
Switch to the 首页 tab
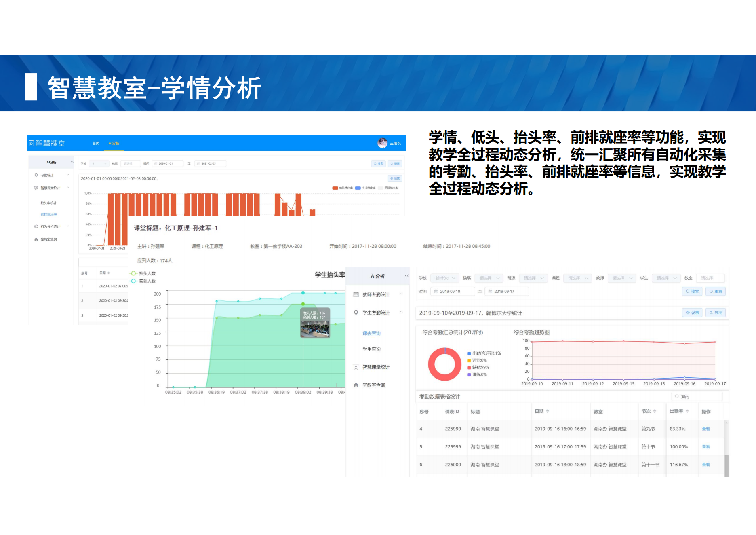point(96,143)
